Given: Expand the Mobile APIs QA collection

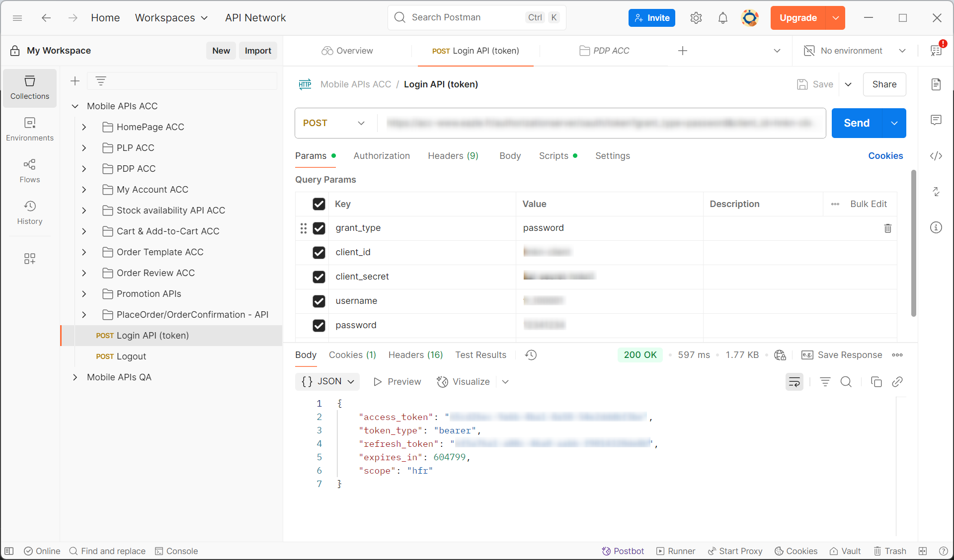Looking at the screenshot, I should pyautogui.click(x=75, y=377).
